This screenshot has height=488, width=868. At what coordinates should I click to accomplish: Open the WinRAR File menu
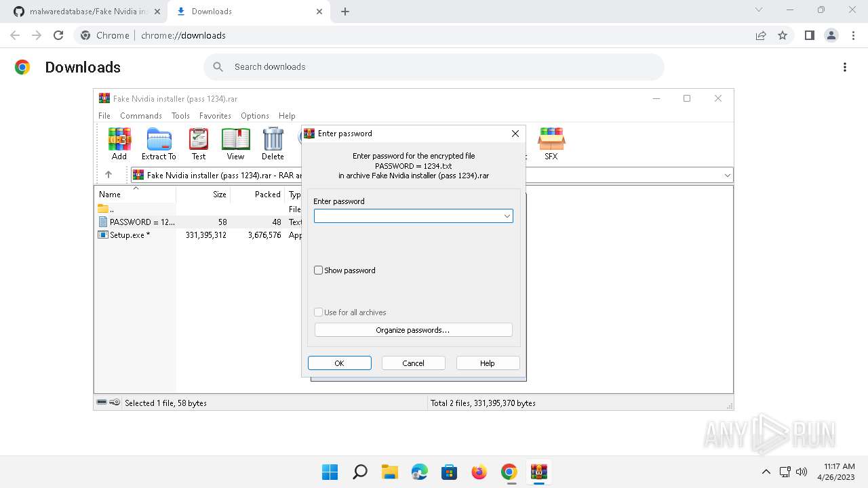click(x=104, y=116)
